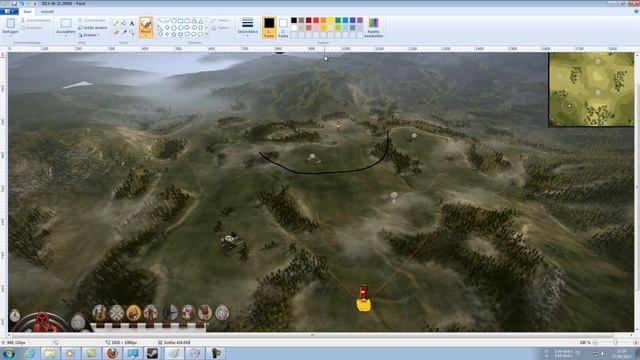Image resolution: width=640 pixels, height=360 pixels.
Task: Open the Strichstärke line width dropdown
Action: (248, 27)
